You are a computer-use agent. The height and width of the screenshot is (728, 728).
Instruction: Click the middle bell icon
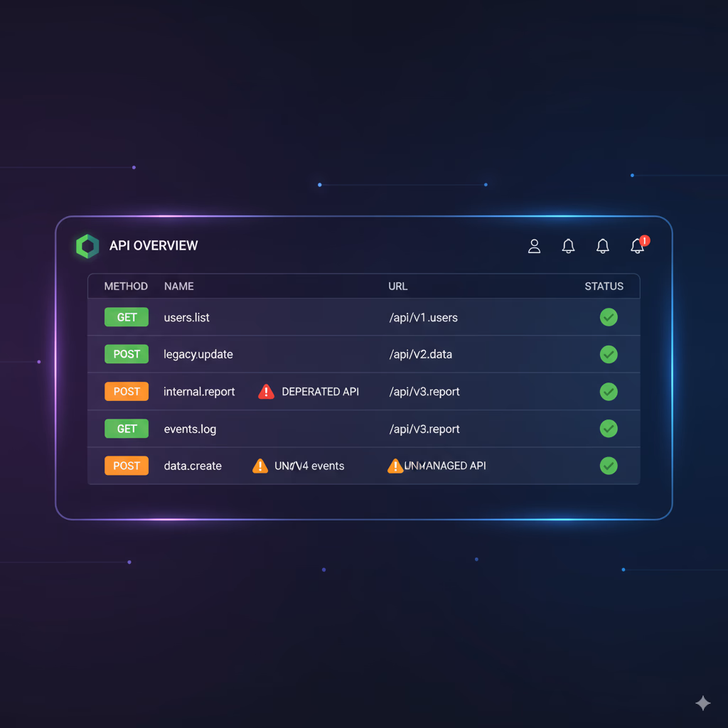point(602,246)
